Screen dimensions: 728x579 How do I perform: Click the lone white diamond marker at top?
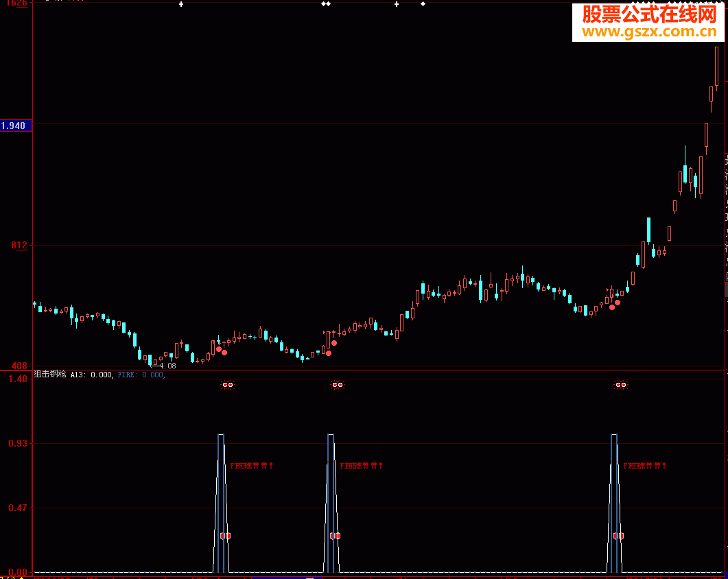[x=423, y=3]
